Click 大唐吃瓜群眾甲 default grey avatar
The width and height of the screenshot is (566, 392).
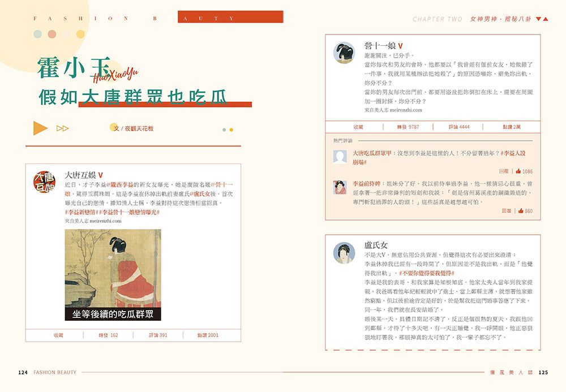click(x=340, y=157)
